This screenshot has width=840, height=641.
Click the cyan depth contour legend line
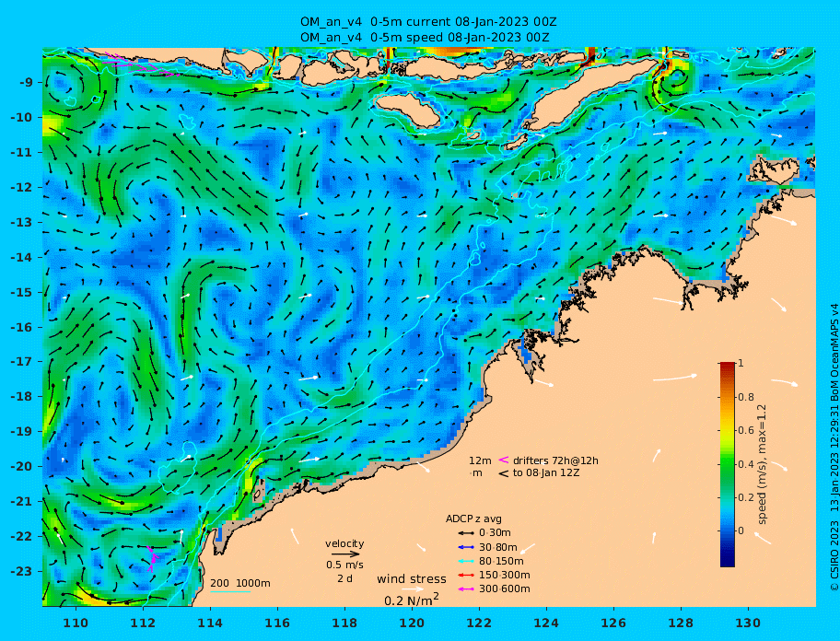[x=230, y=592]
